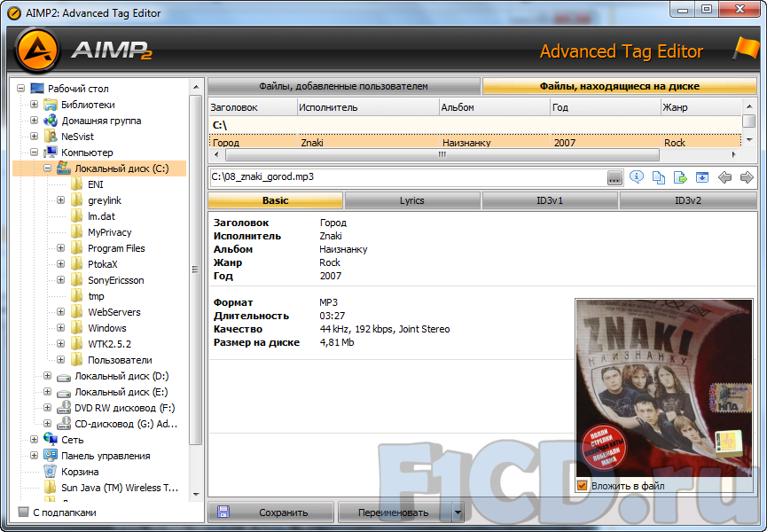Switch to Файлы, добавленные пользователем tab
The height and width of the screenshot is (532, 767).
pos(343,86)
